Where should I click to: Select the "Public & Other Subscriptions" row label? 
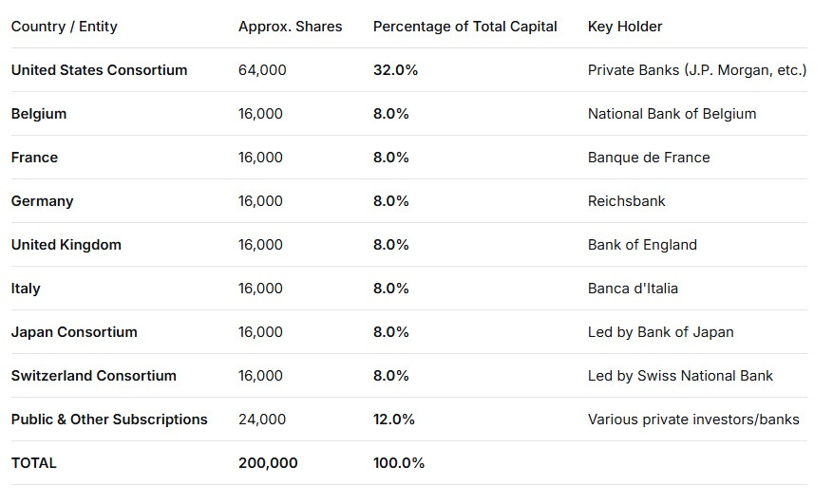pos(109,420)
